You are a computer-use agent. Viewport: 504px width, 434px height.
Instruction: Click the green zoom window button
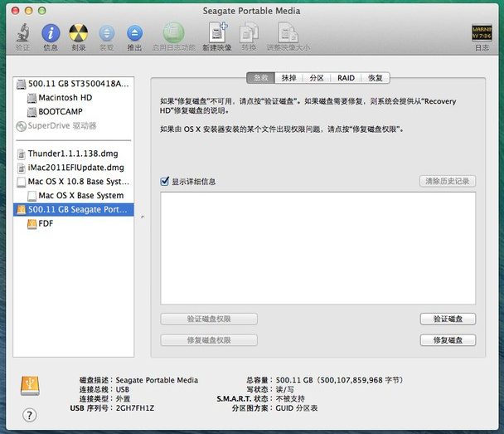(42, 11)
